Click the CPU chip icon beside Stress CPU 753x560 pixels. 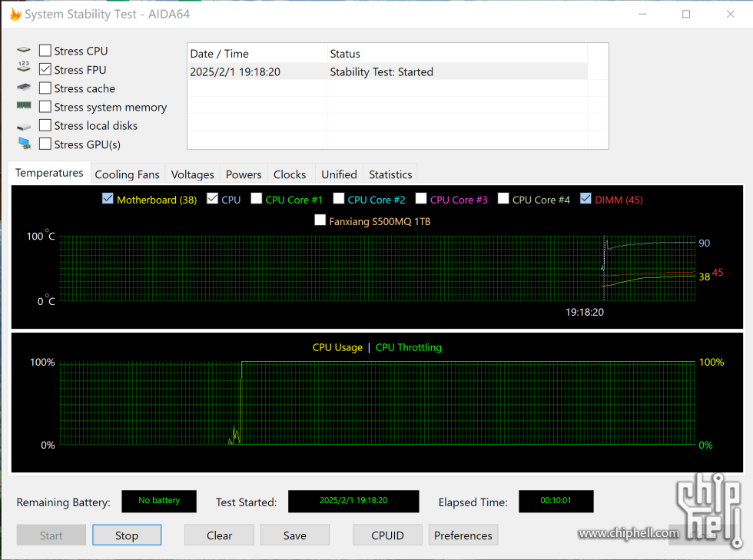pos(24,50)
